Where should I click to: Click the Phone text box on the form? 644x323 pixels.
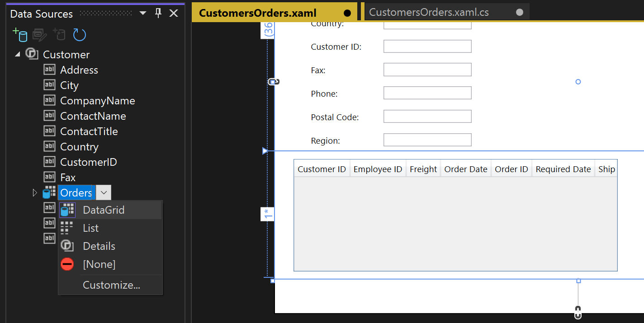coord(427,93)
